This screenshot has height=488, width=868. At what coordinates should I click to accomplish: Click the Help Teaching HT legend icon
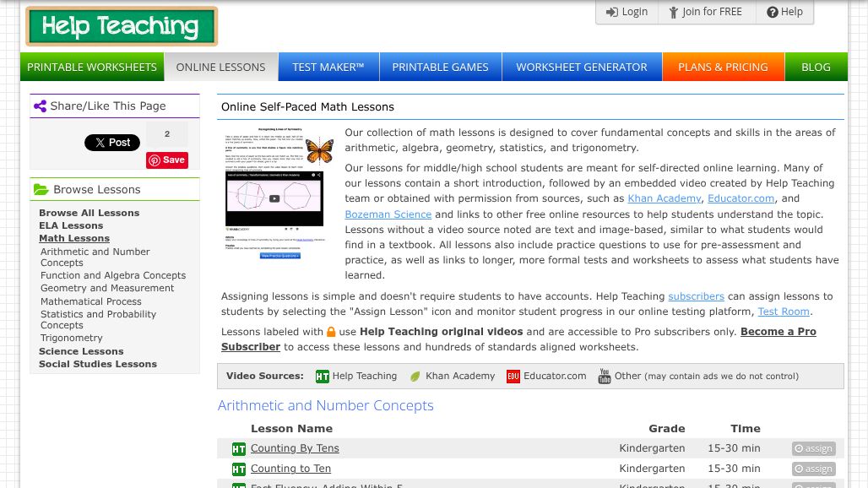[323, 377]
